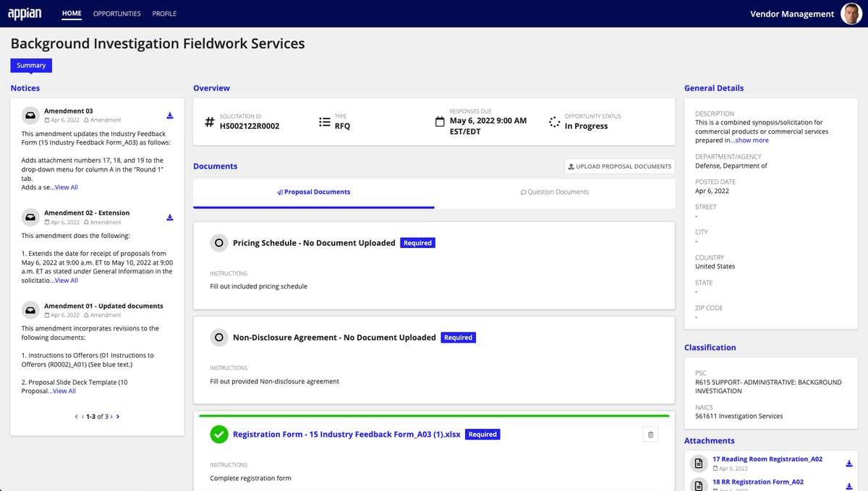Click Non-Disclosure Agreement - No Document Uploaded title
This screenshot has width=868, height=491.
point(334,337)
